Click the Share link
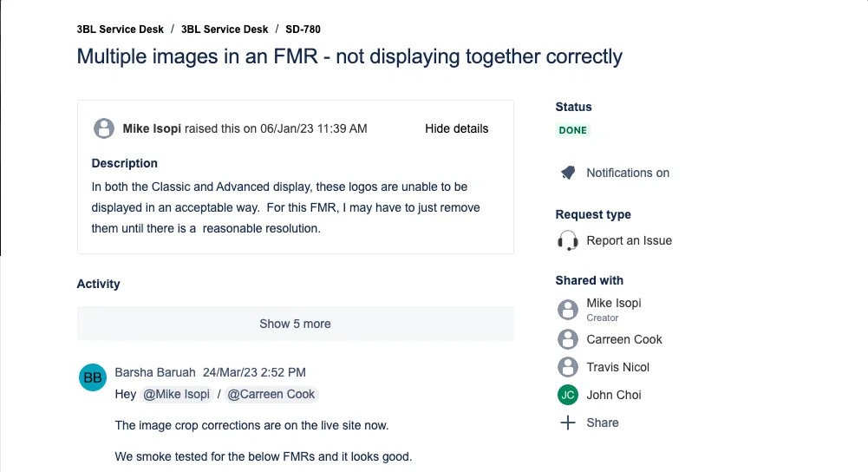The width and height of the screenshot is (868, 472). [603, 423]
